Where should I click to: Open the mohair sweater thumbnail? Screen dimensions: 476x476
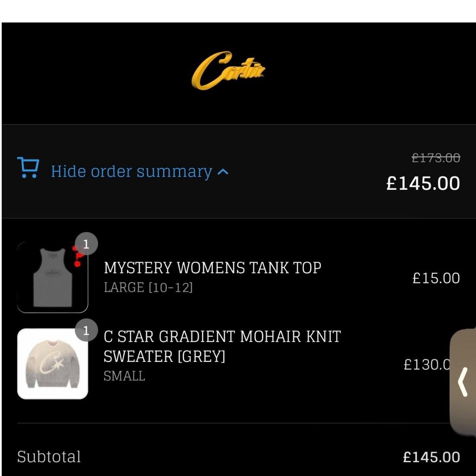pyautogui.click(x=52, y=364)
